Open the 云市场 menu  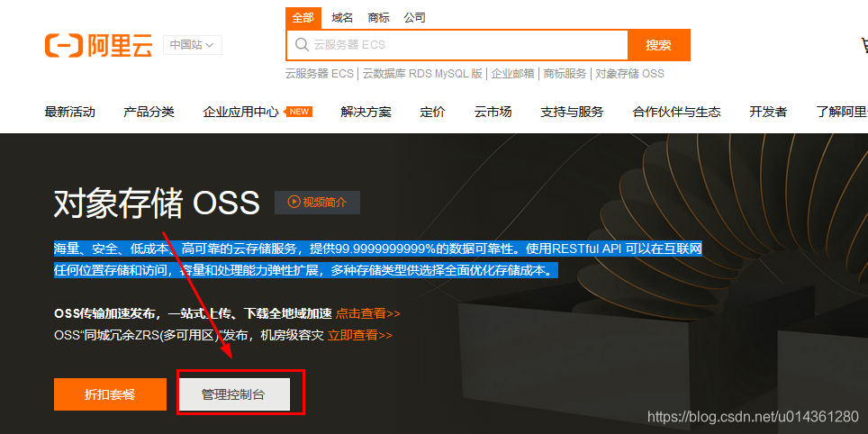click(x=493, y=112)
